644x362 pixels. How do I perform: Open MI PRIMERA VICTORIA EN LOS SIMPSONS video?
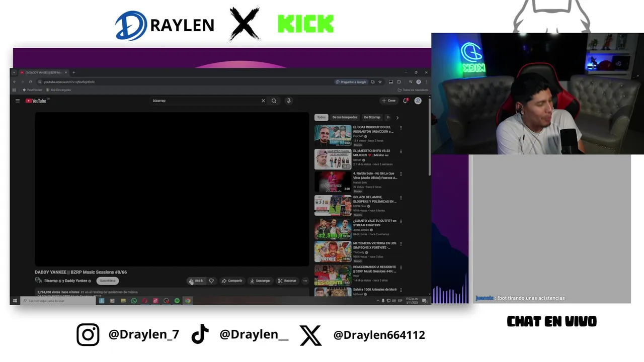[x=333, y=252]
